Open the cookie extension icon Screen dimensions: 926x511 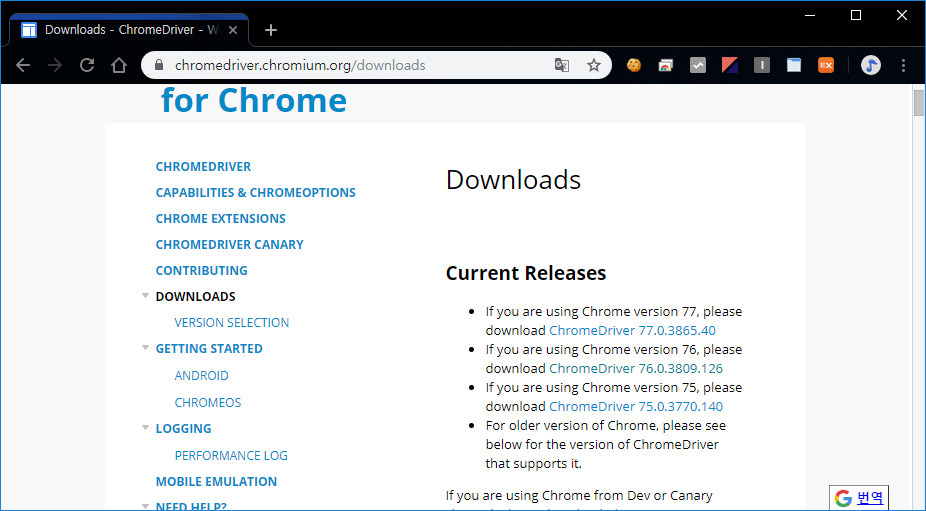click(x=634, y=65)
